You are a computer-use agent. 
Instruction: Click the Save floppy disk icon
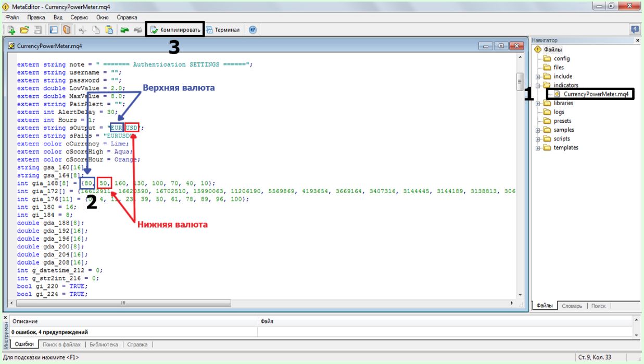click(37, 30)
